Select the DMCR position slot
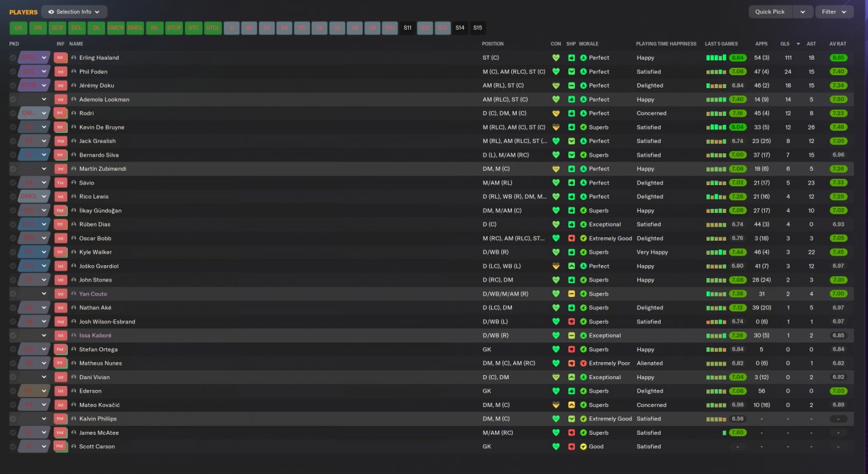 pos(116,28)
